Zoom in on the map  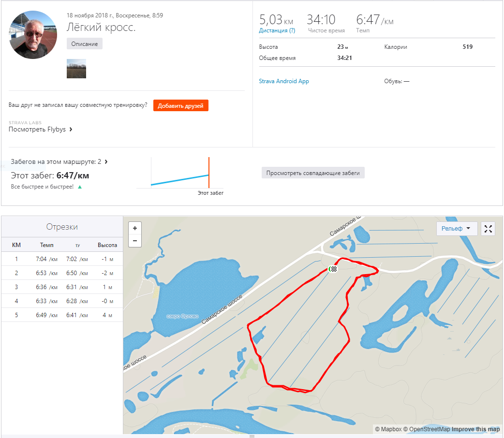134,228
